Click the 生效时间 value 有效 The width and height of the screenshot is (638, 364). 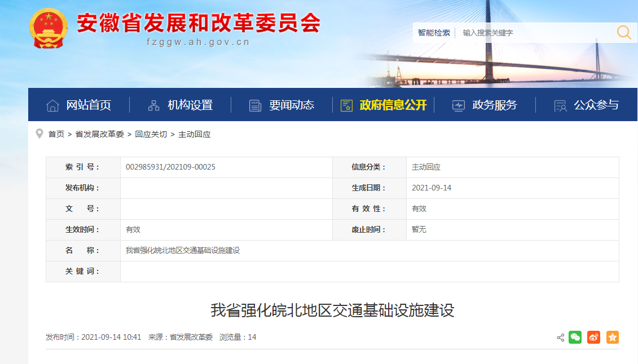click(133, 229)
